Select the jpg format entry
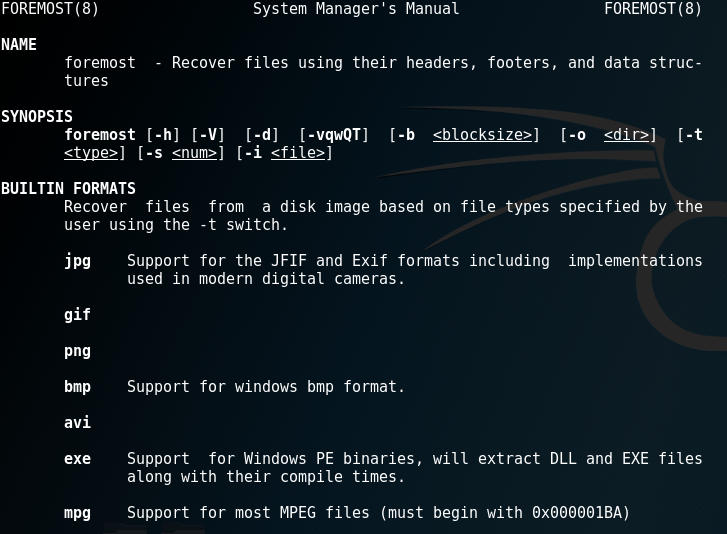 (x=77, y=261)
